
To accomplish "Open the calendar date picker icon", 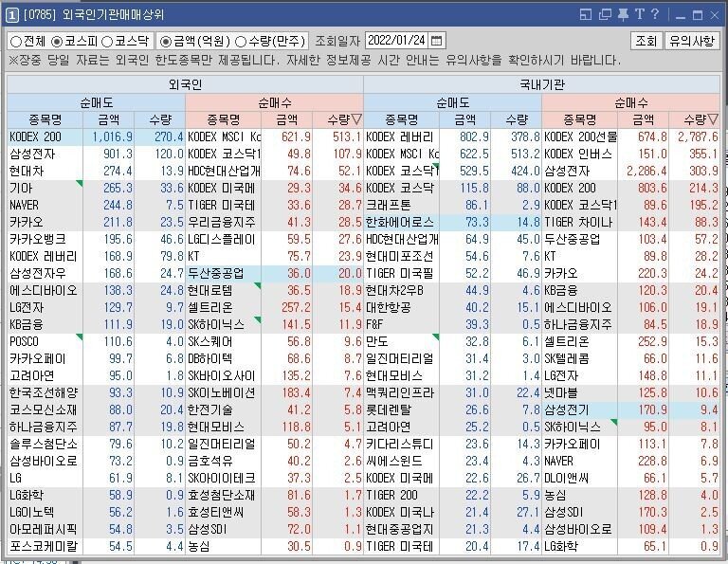I will (x=436, y=41).
